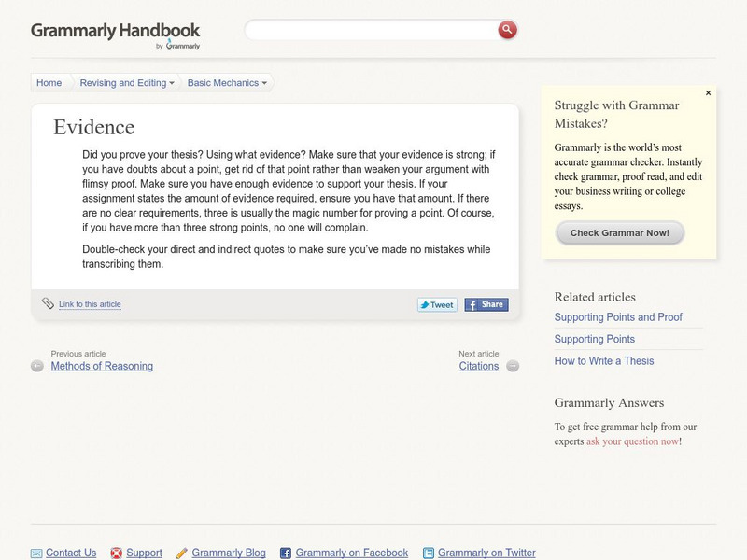
Task: Click the Grammarly Answers heading
Action: tap(609, 403)
